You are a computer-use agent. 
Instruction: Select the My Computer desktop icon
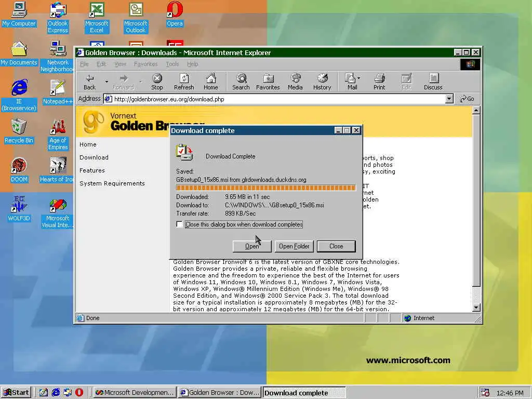pos(19,14)
